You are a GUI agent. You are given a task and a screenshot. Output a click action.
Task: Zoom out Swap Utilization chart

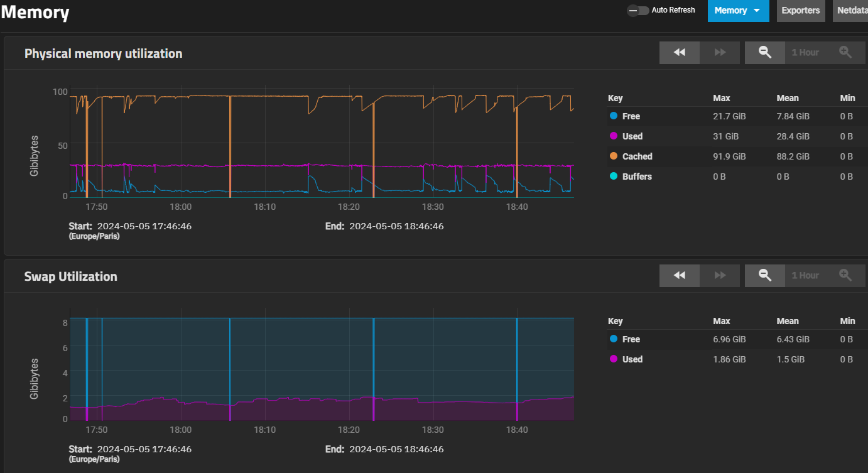click(x=765, y=276)
